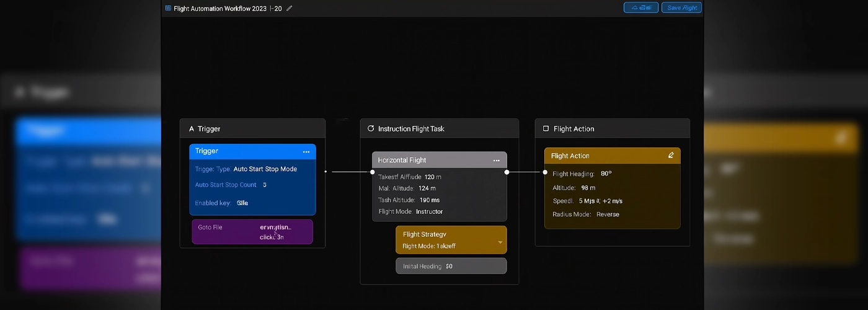Click the Horizontal Flight input connector dot
This screenshot has height=310, width=868.
click(x=373, y=172)
